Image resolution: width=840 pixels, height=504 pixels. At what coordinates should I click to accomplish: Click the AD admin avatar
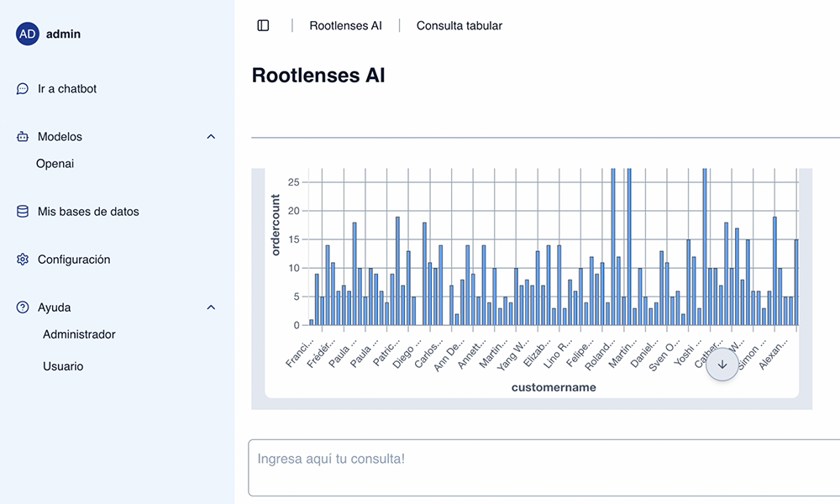pos(28,34)
